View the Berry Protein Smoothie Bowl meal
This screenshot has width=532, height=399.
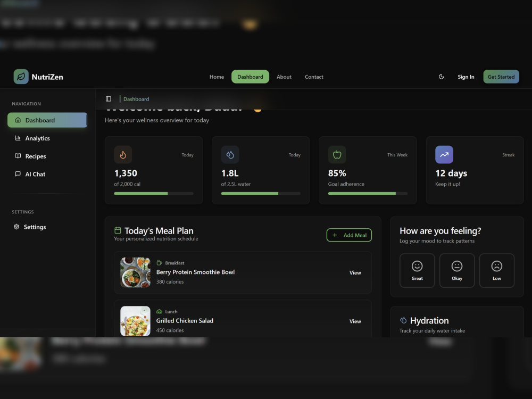coord(355,273)
